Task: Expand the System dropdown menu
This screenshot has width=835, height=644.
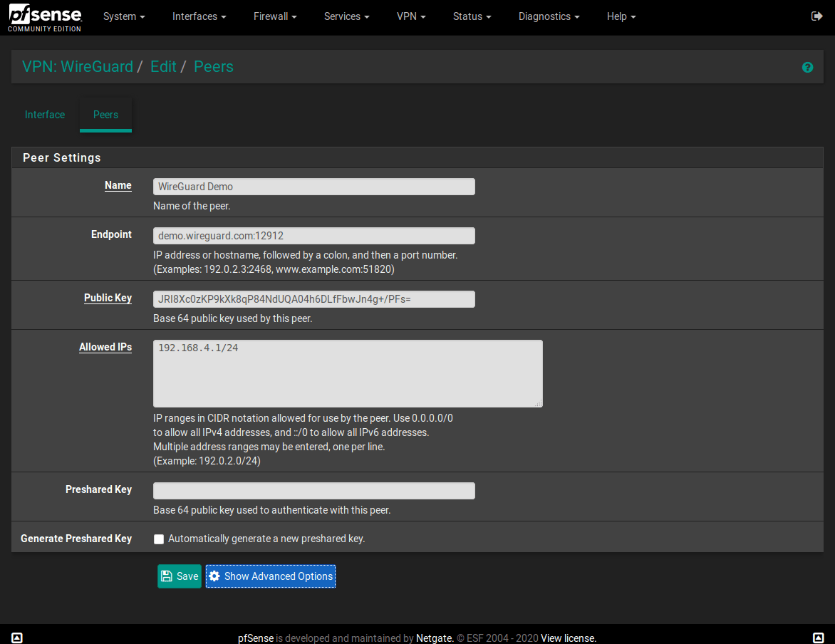Action: tap(124, 16)
